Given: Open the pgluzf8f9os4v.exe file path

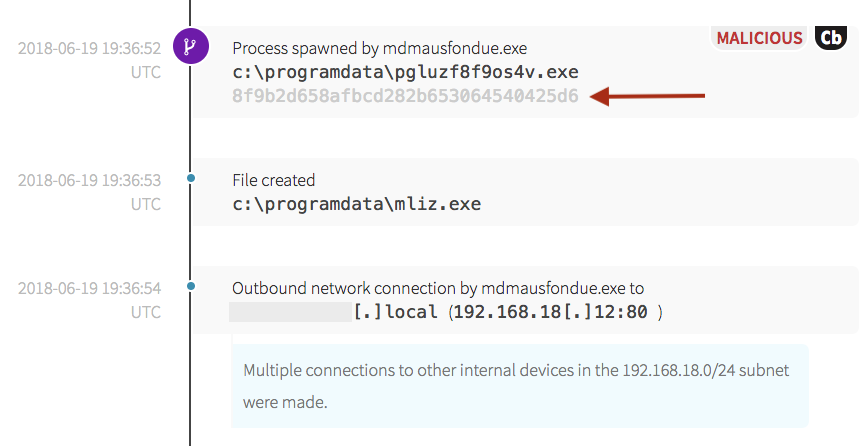Looking at the screenshot, I should tap(405, 72).
